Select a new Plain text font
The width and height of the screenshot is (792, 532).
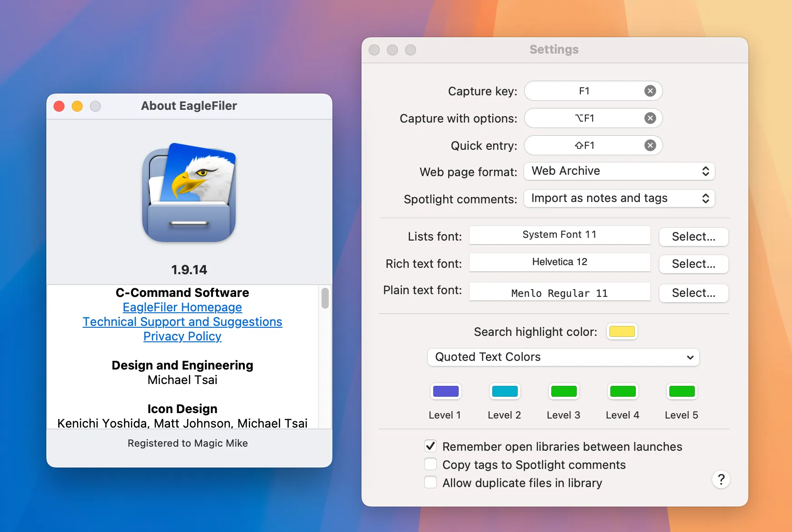(x=693, y=293)
